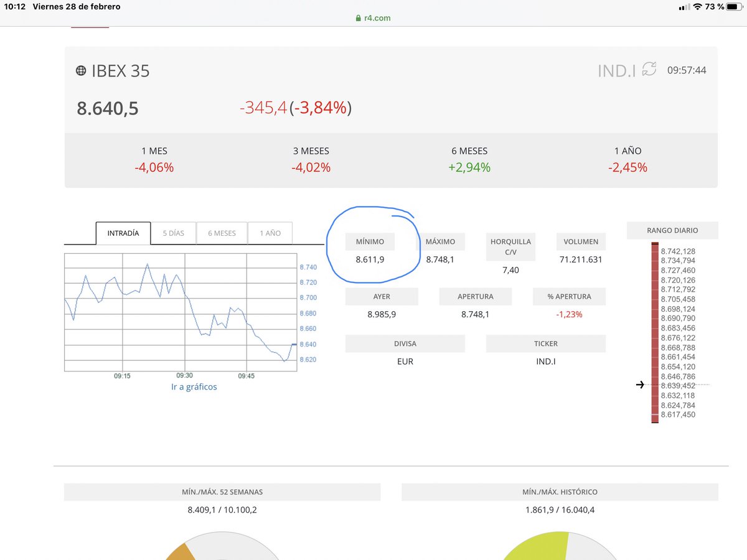Click the 6 MESES performance +2,94%

[x=470, y=167]
